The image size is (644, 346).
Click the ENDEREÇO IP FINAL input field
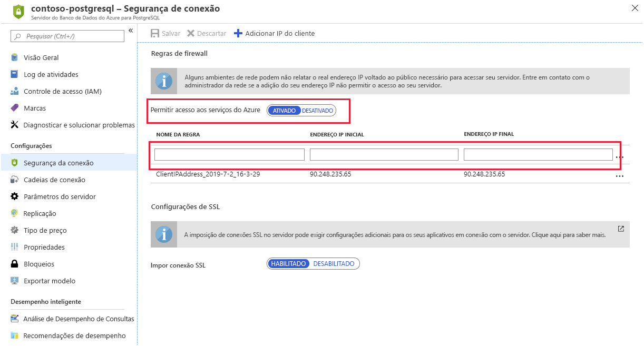(538, 154)
